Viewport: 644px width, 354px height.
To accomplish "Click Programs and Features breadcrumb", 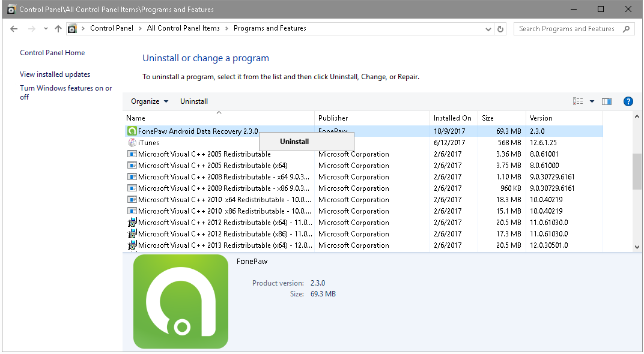I will pos(270,28).
